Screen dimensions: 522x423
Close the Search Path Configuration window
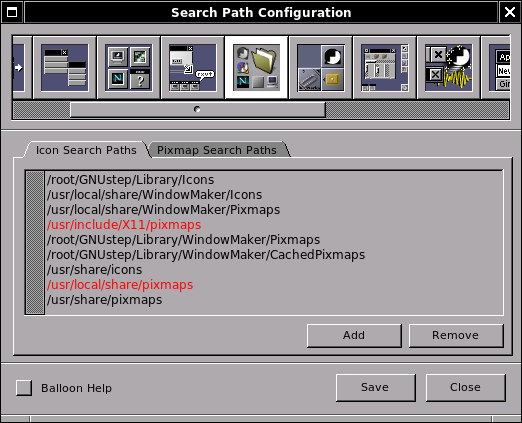510,12
